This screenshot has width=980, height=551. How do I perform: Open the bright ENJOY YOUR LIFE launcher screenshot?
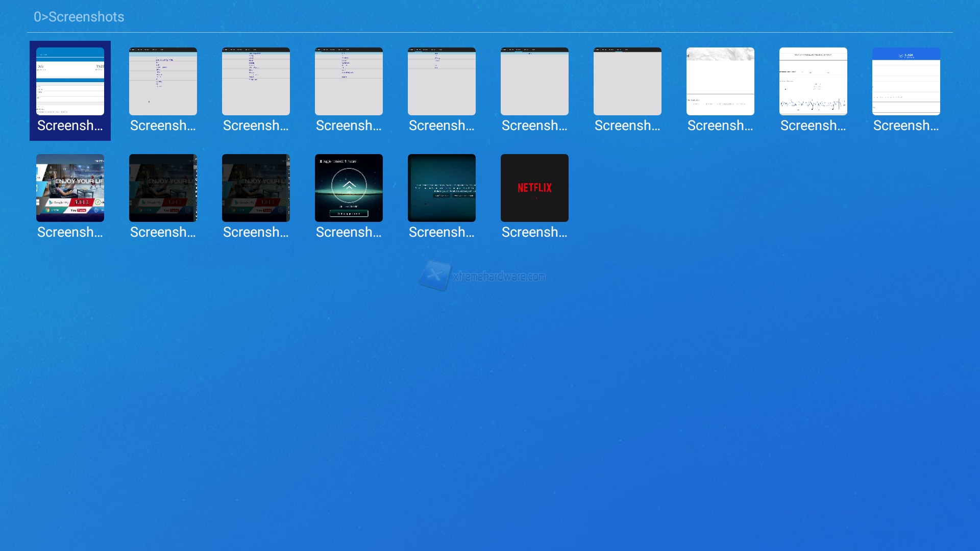pos(70,188)
